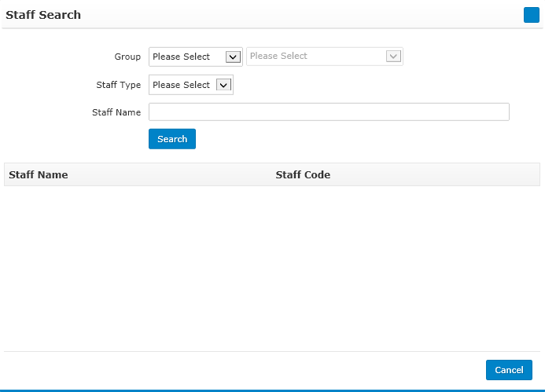Expand the Staff Type dropdown

click(x=191, y=85)
